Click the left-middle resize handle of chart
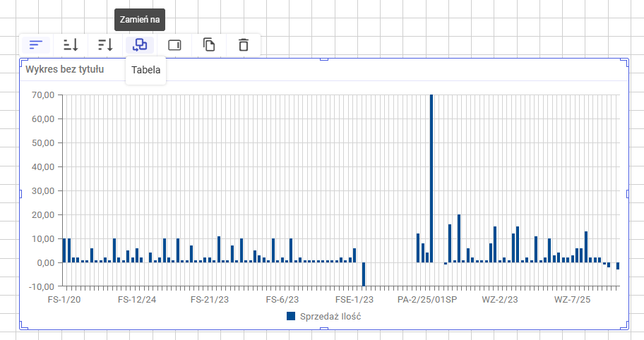The height and width of the screenshot is (340, 644). [x=20, y=194]
